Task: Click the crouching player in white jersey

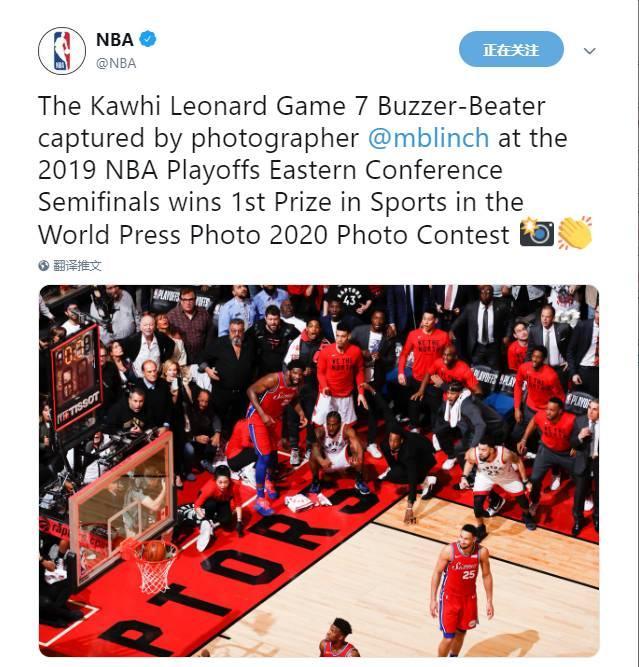Action: [338, 452]
